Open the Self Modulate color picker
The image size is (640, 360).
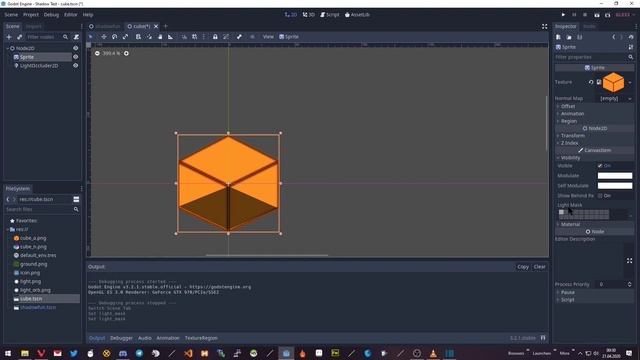click(x=615, y=186)
